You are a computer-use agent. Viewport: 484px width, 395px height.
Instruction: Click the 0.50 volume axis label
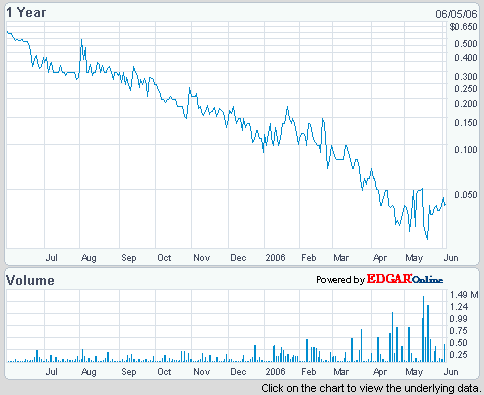tap(459, 343)
